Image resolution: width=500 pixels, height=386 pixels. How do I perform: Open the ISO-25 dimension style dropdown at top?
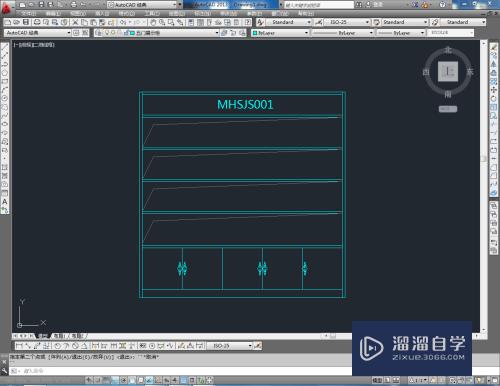tap(367, 22)
